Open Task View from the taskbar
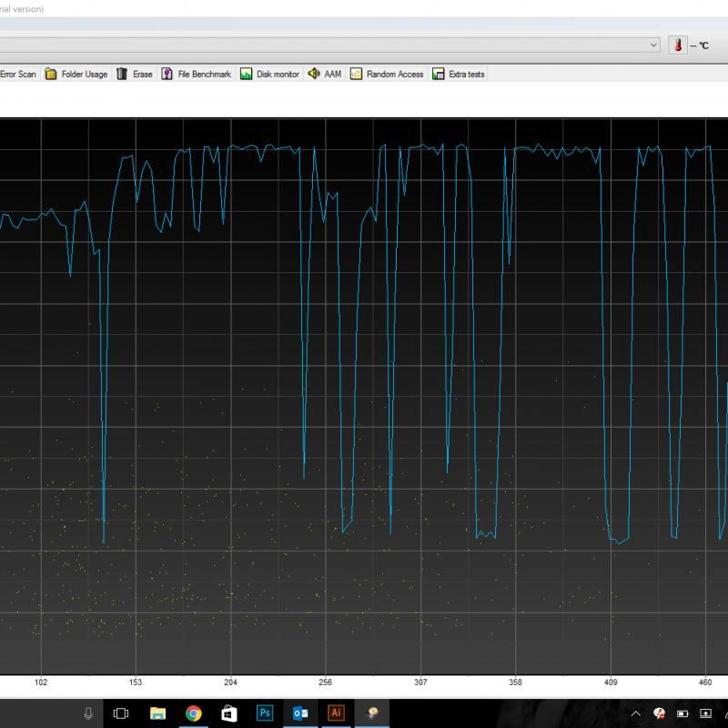 [121, 713]
